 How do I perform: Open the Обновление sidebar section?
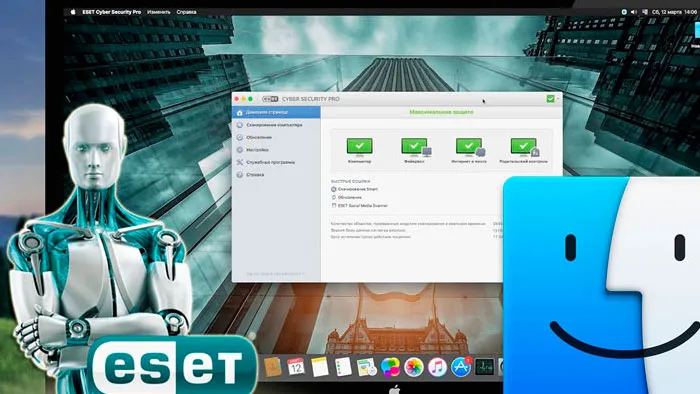click(x=276, y=137)
